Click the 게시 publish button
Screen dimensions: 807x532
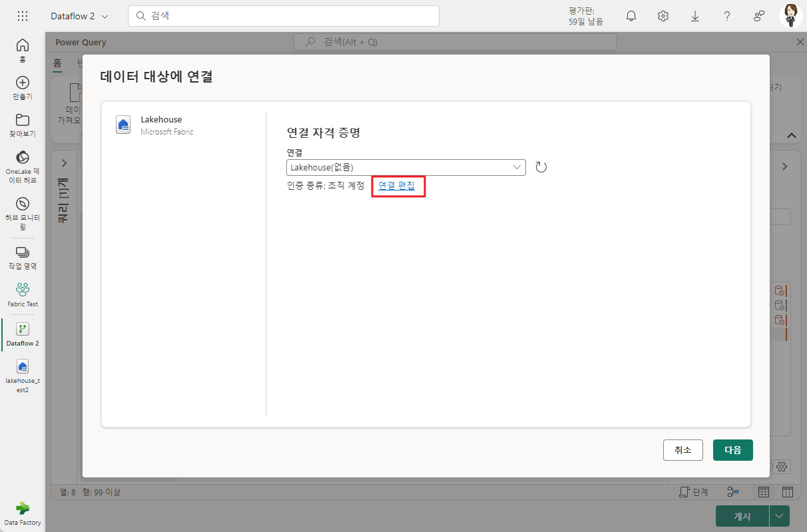click(x=742, y=517)
